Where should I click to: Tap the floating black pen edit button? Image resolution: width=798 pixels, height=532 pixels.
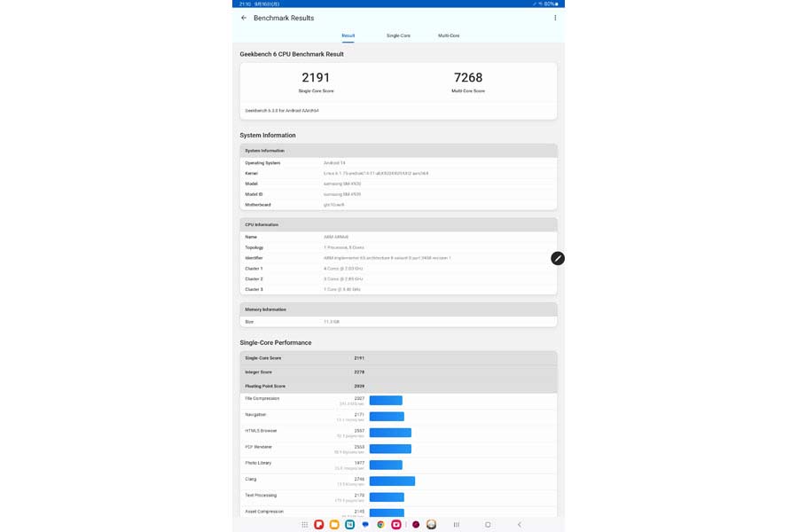click(558, 259)
